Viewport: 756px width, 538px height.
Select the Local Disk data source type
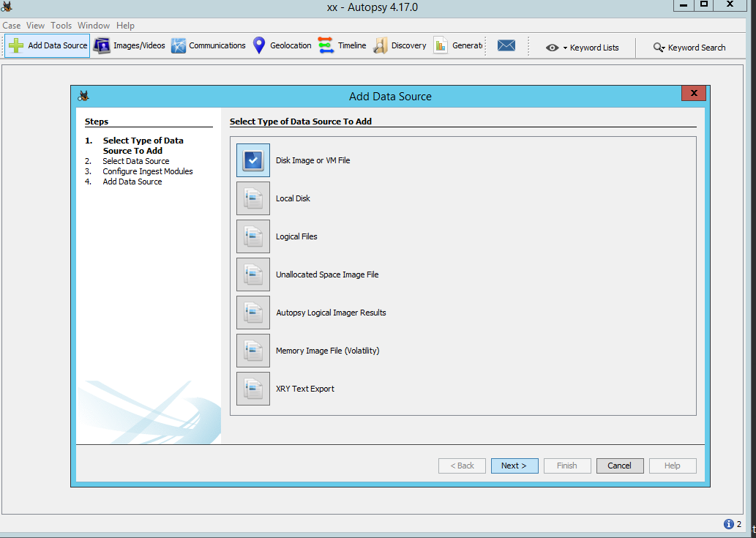point(253,198)
